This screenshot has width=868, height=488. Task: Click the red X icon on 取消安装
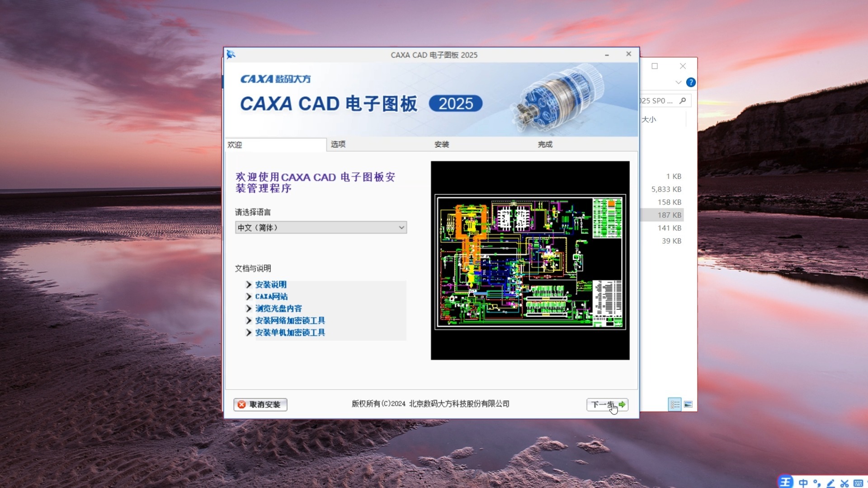coord(241,404)
